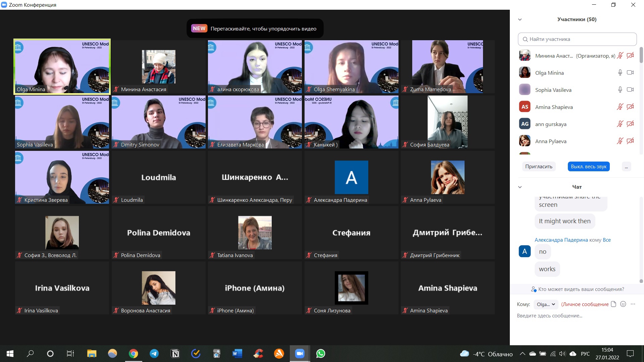
Task: Click Выкл. весь звук button
Action: 588,167
